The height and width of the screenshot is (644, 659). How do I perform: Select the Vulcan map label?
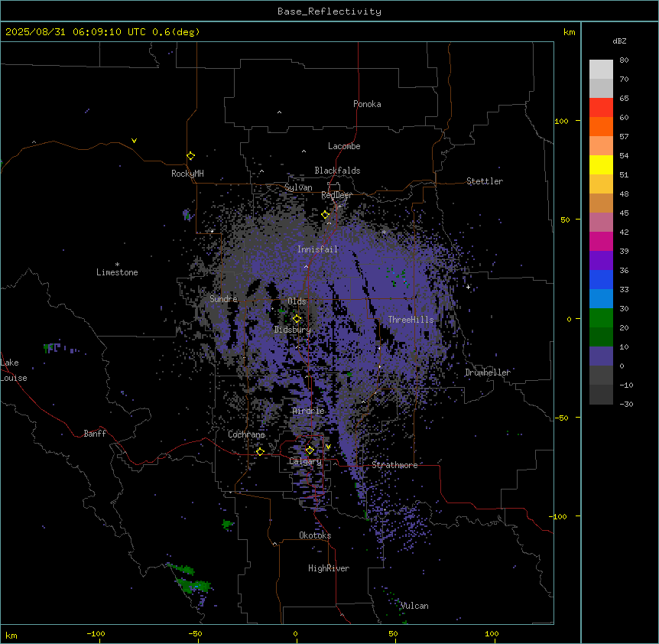point(414,606)
